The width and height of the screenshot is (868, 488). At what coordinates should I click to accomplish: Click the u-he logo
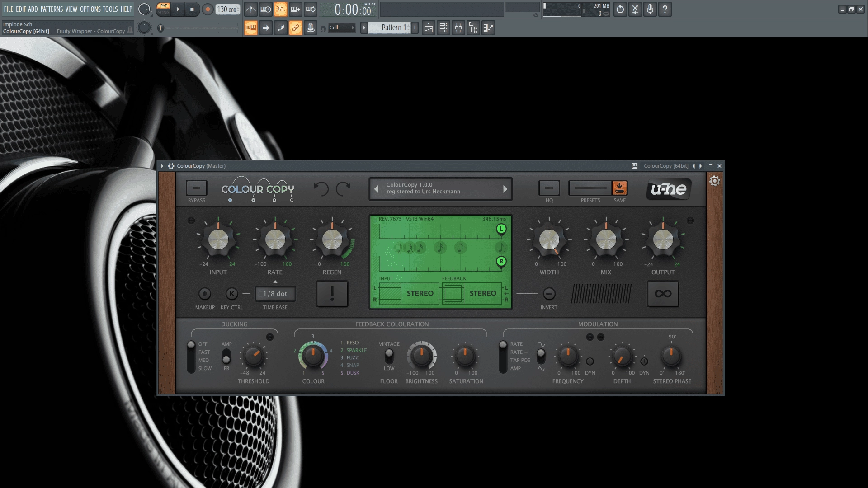click(668, 189)
